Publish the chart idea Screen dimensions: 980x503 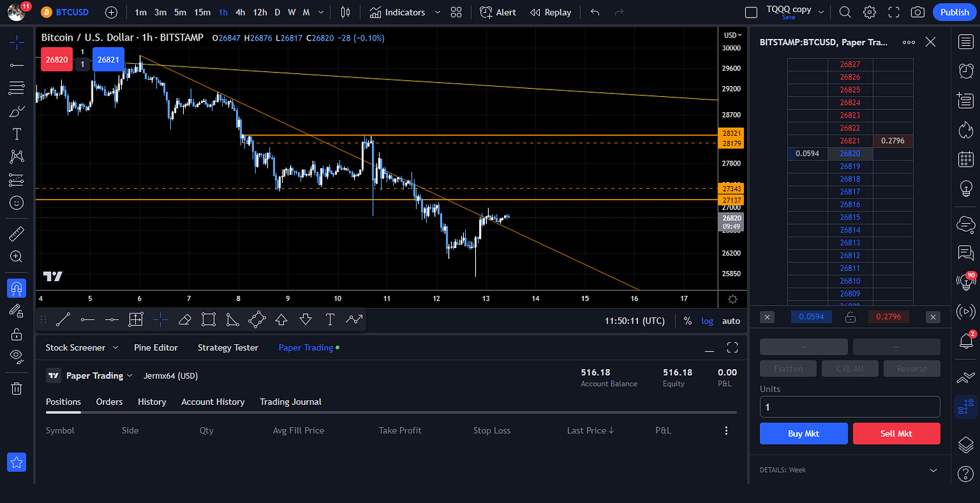tap(954, 12)
